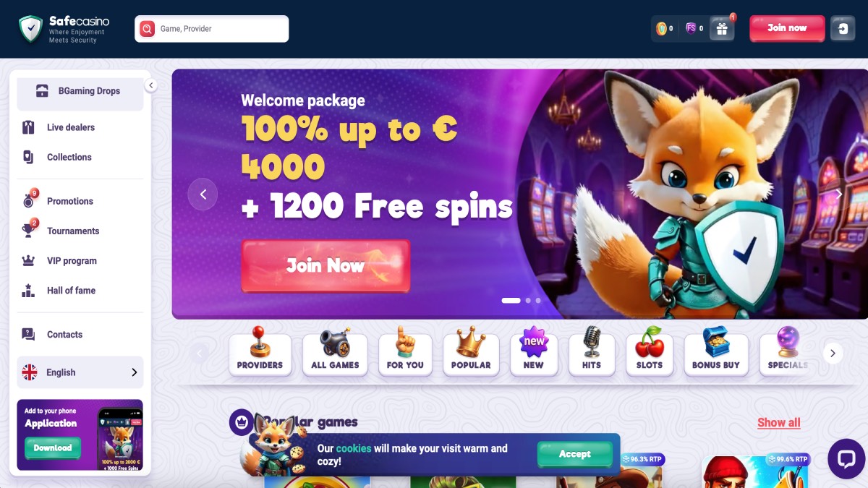Show next game categories with arrow
Image resolution: width=868 pixels, height=488 pixels.
[x=833, y=353]
